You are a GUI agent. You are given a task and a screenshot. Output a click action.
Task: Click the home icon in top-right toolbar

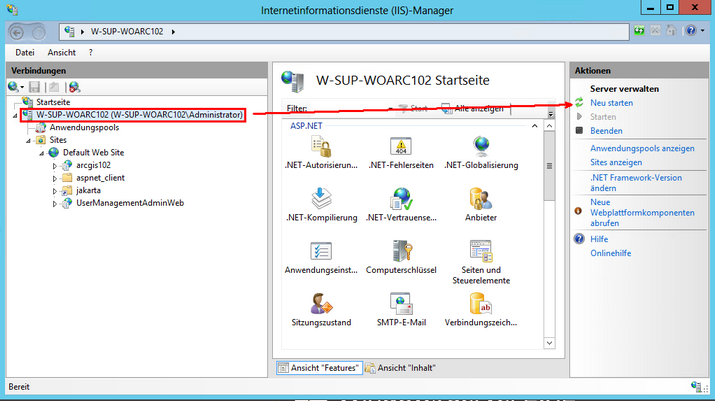click(670, 31)
